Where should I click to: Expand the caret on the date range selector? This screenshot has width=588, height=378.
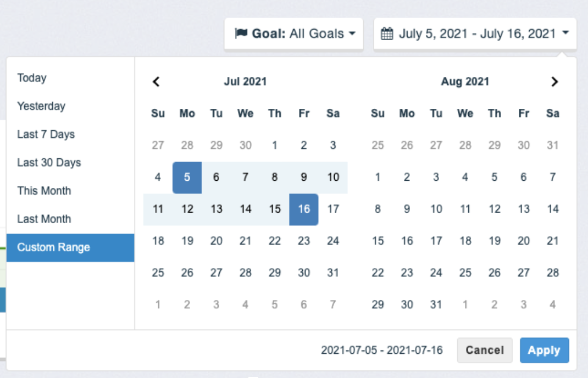click(565, 32)
